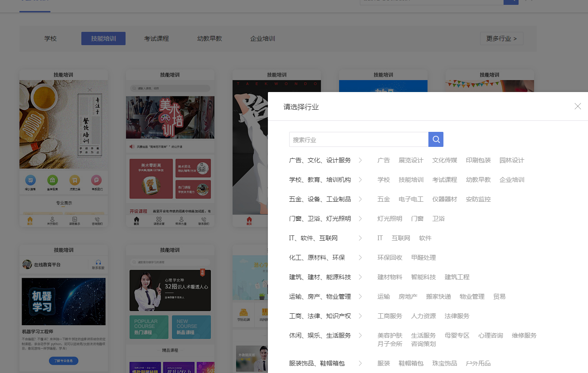
Task: Expand the IT、软件、互联网 category chevron
Action: (361, 238)
